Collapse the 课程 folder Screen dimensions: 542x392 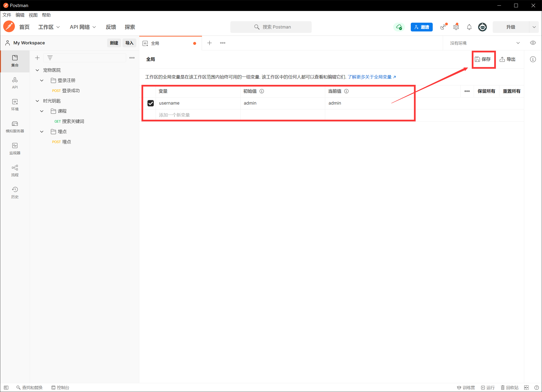[x=42, y=111]
